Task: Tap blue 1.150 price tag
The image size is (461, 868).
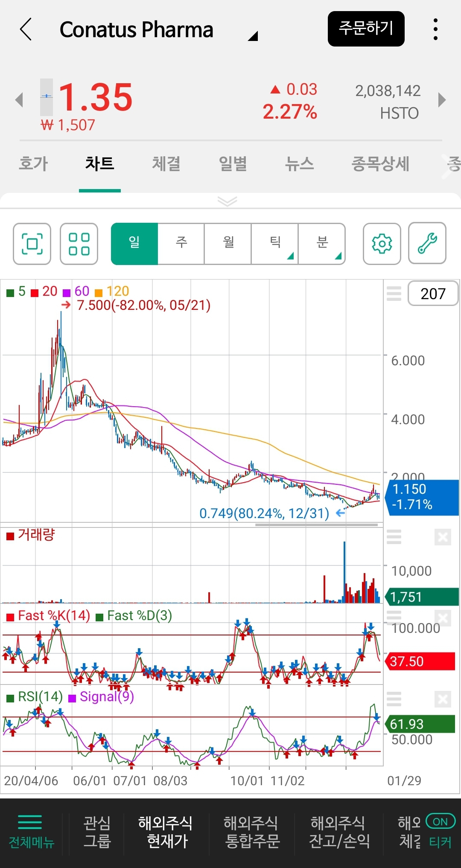Action: (x=422, y=497)
